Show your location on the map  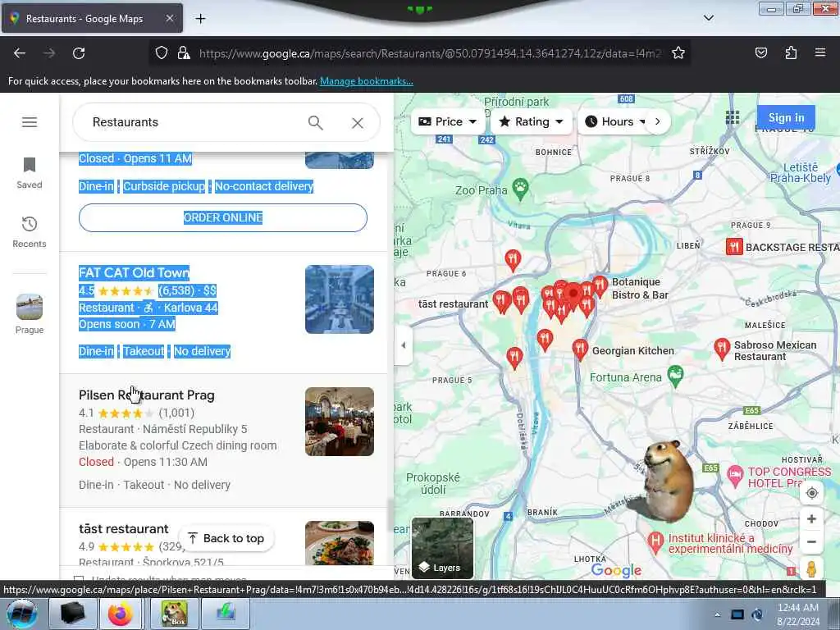(811, 493)
